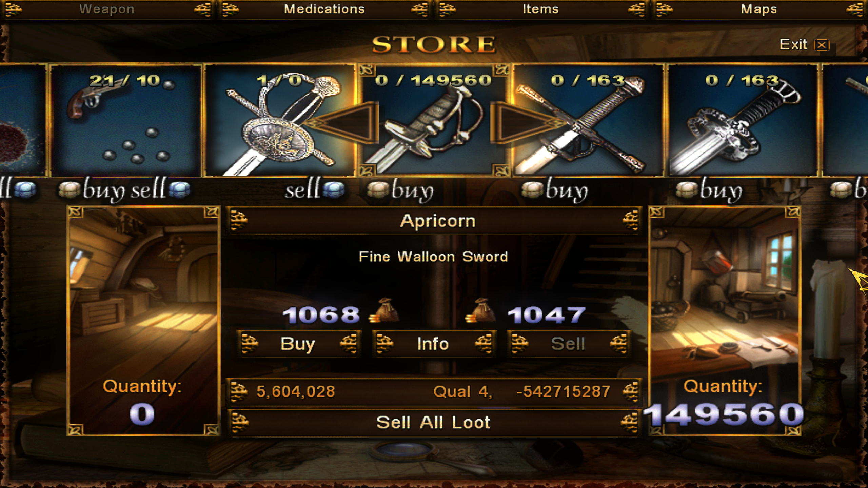Click the gold money bag beside 1068
868x488 pixels.
(x=384, y=310)
